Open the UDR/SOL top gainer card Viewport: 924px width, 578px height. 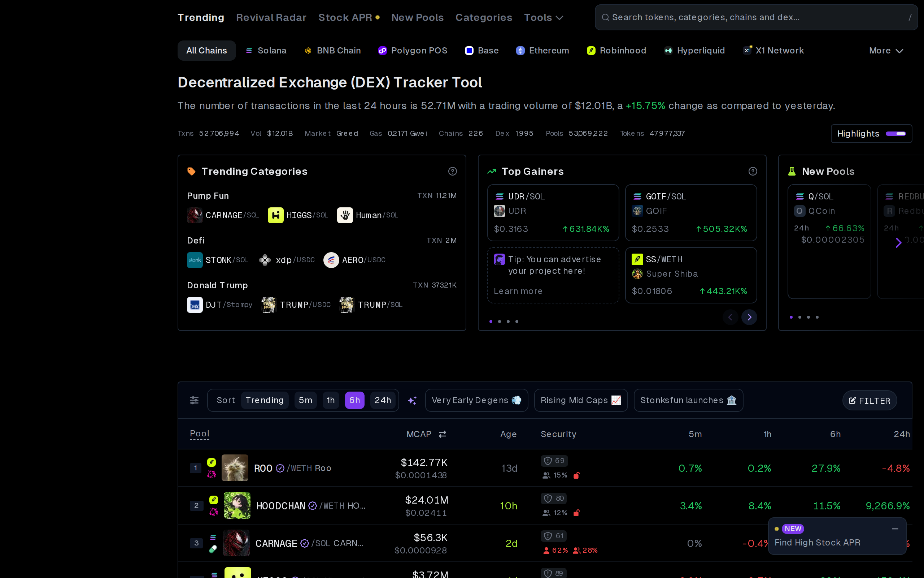553,212
